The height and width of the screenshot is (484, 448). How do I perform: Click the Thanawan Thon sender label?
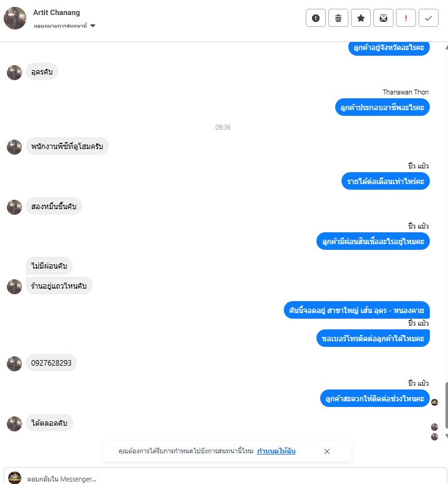click(x=405, y=92)
